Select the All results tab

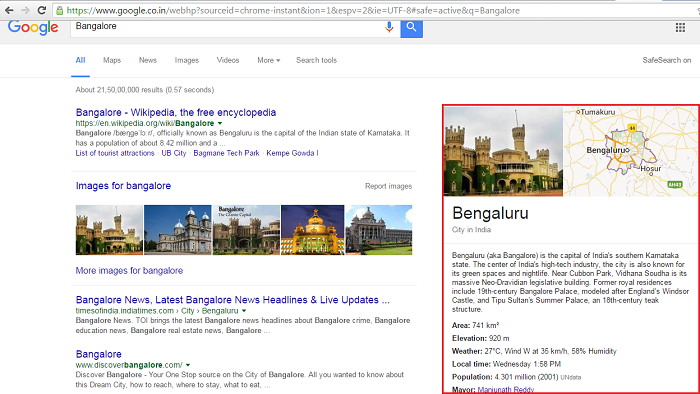80,60
